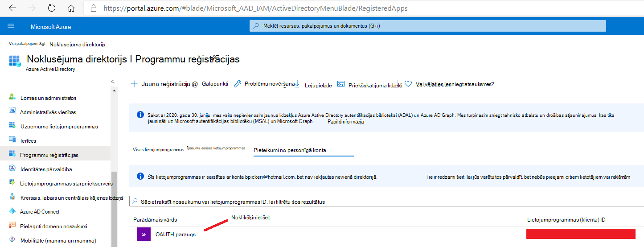Screen dimensions: 644x247
Task: Click the search box for resources
Action: pos(428,26)
